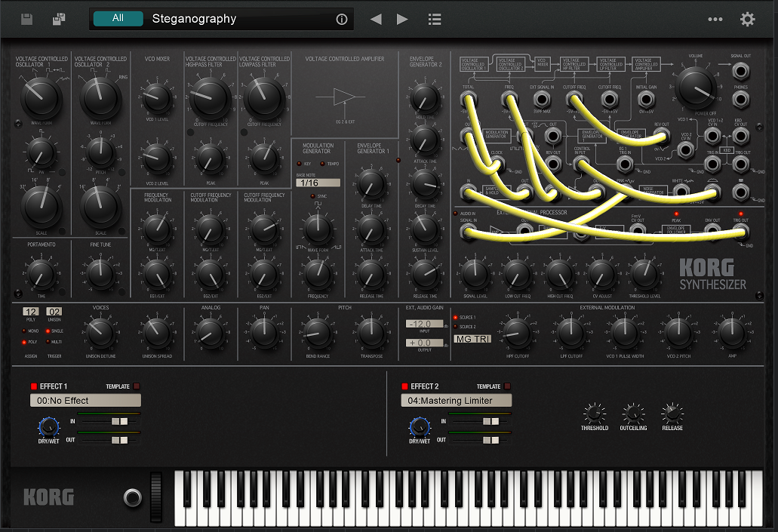
Task: Click the save-as multiple floppies icon
Action: click(59, 20)
